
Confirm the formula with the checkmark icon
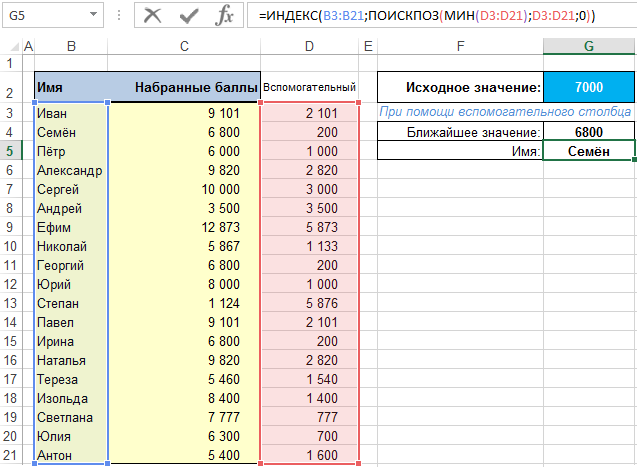point(189,15)
